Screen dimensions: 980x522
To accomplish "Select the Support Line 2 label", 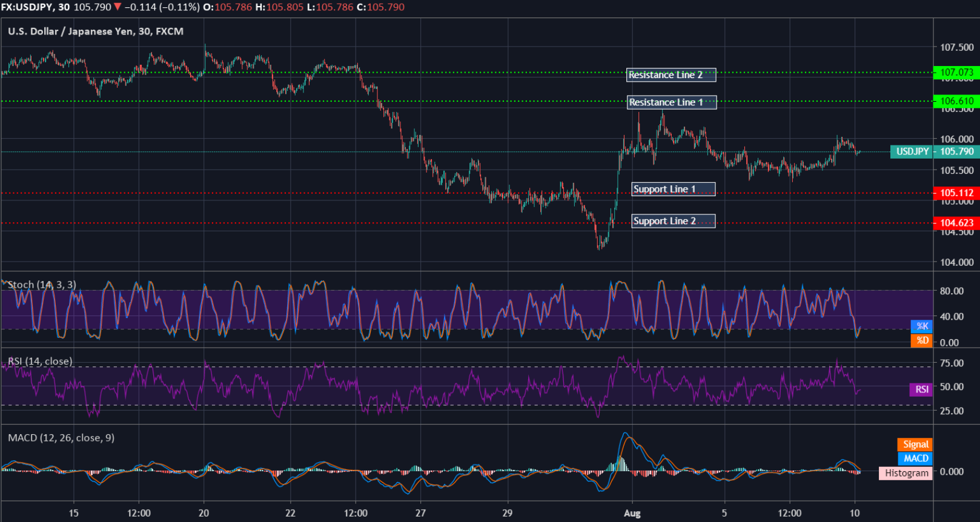I will tap(673, 221).
